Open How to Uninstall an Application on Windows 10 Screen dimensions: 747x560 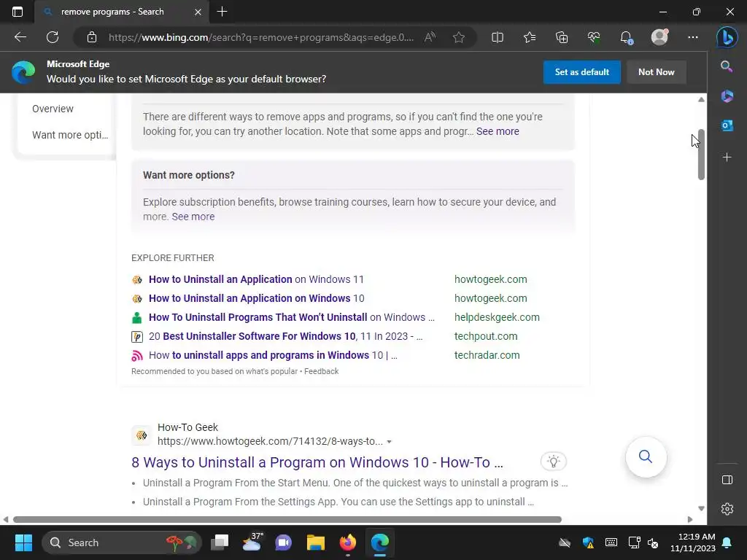[256, 298]
